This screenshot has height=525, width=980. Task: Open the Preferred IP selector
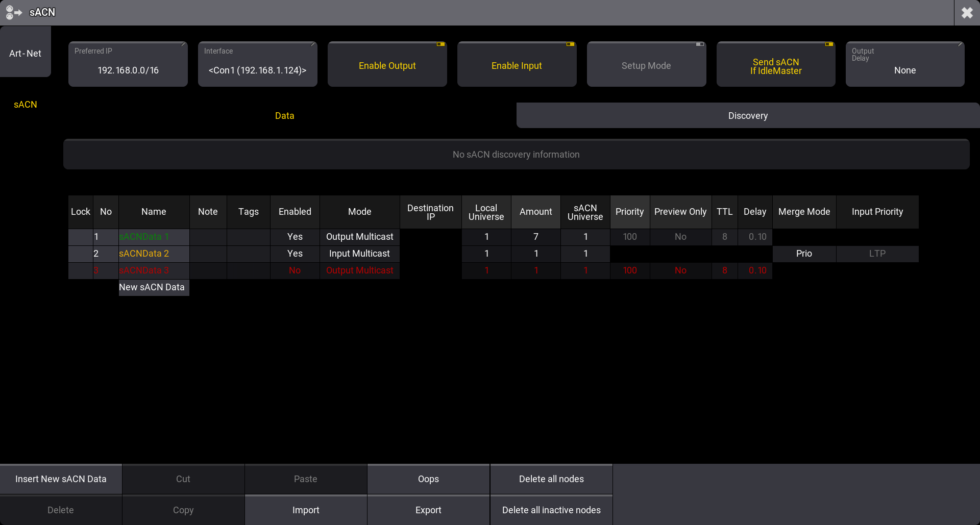[128, 65]
